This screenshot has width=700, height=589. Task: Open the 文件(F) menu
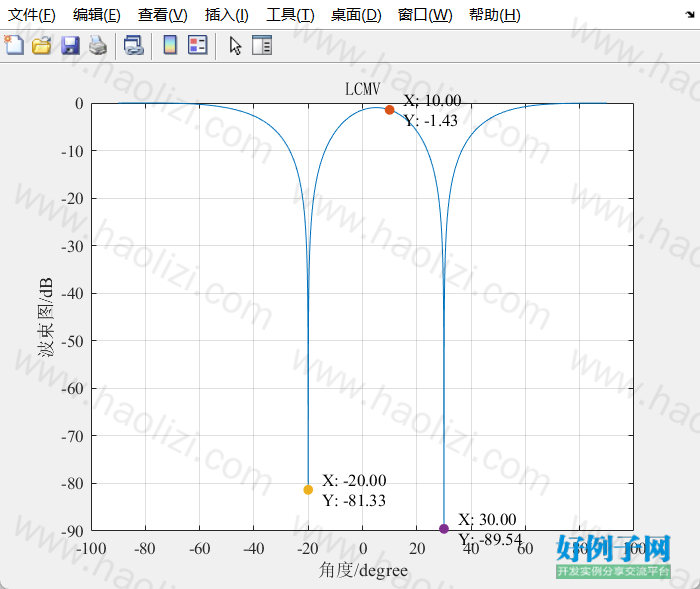tap(32, 15)
